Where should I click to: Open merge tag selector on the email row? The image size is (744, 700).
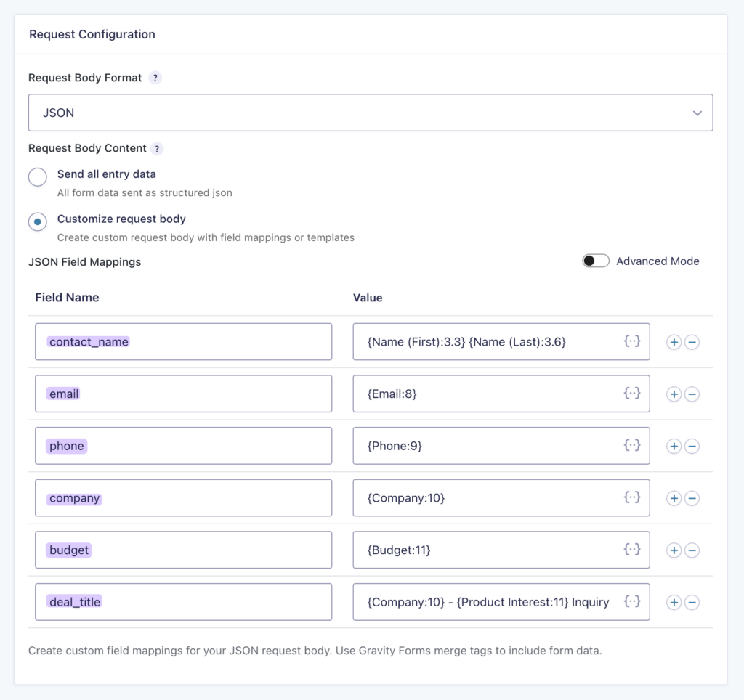[631, 394]
